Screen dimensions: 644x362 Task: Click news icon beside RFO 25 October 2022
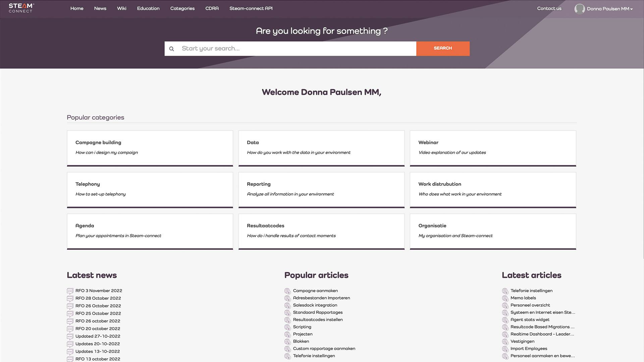[x=70, y=314]
